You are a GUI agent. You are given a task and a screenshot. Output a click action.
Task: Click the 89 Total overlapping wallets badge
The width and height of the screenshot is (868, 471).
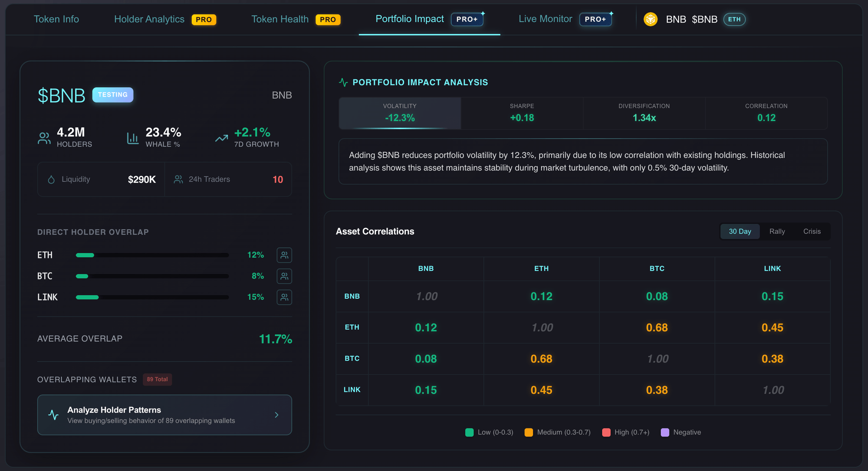coord(157,380)
